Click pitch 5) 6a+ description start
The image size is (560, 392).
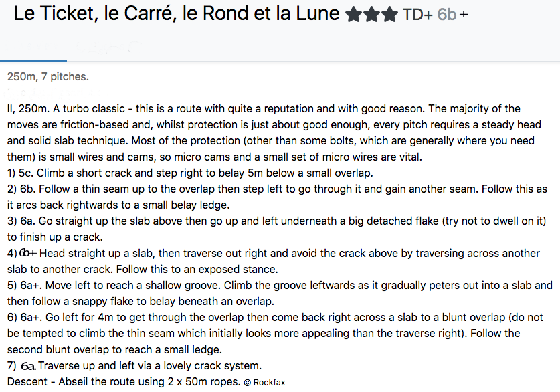pos(24,285)
